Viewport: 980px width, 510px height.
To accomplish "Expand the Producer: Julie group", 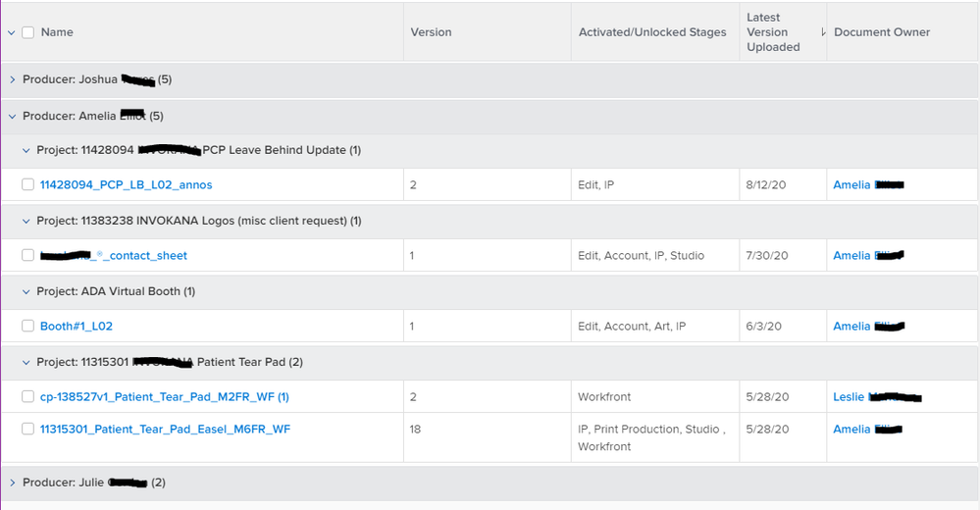I will coord(13,483).
